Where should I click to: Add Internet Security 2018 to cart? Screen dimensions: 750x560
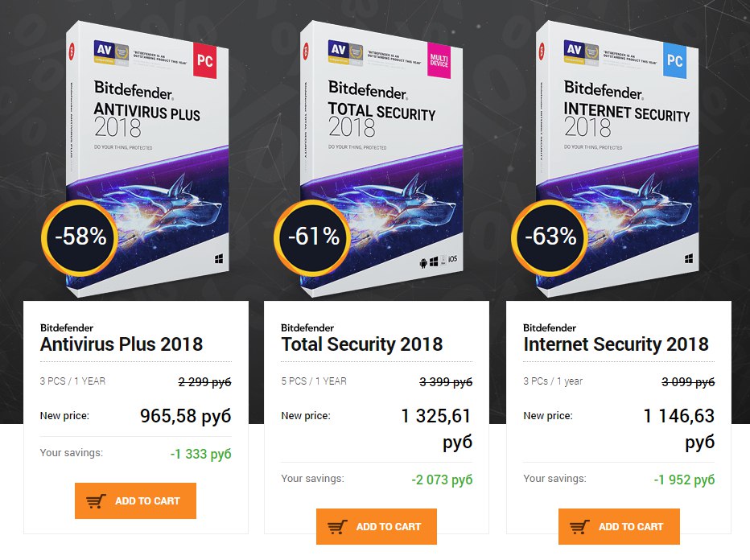coord(619,526)
